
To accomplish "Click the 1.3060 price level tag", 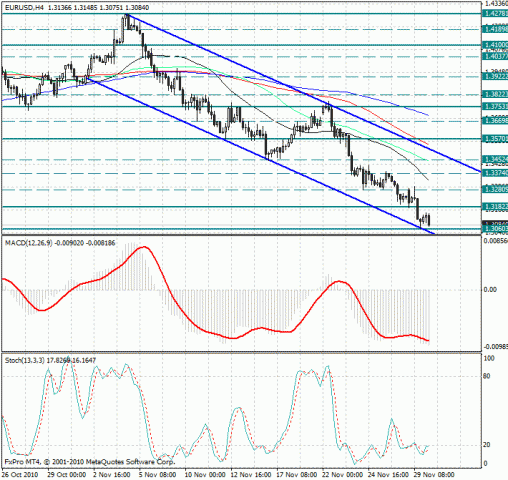I will coord(495,229).
